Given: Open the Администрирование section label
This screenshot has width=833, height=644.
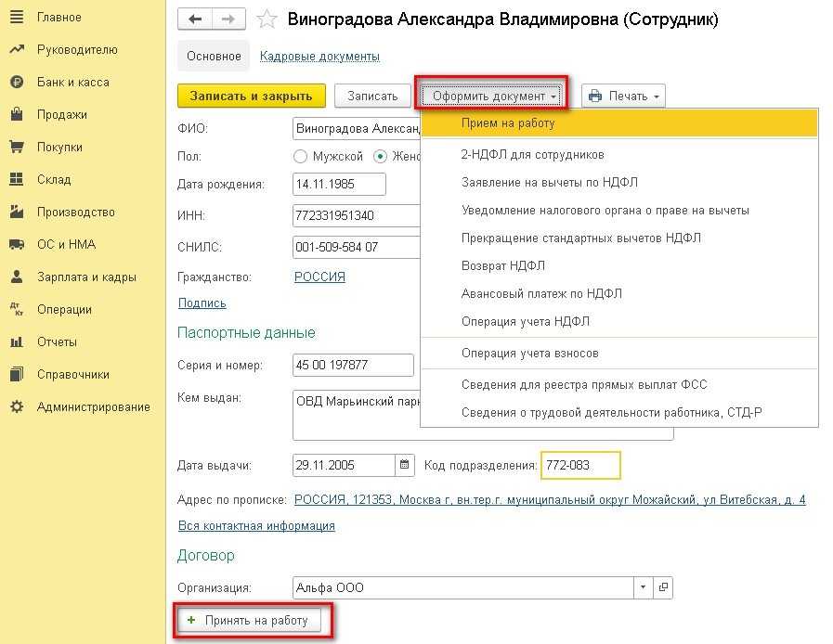Looking at the screenshot, I should 94,406.
